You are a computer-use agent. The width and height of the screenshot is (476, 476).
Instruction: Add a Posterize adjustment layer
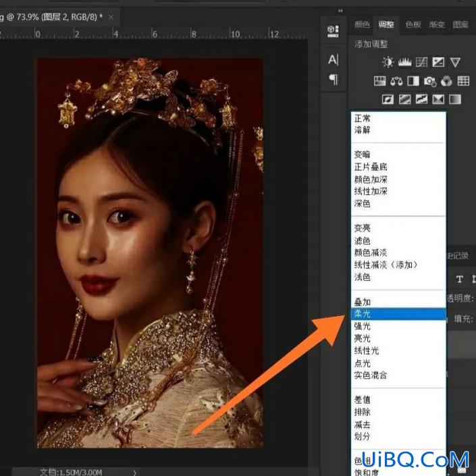click(x=404, y=99)
